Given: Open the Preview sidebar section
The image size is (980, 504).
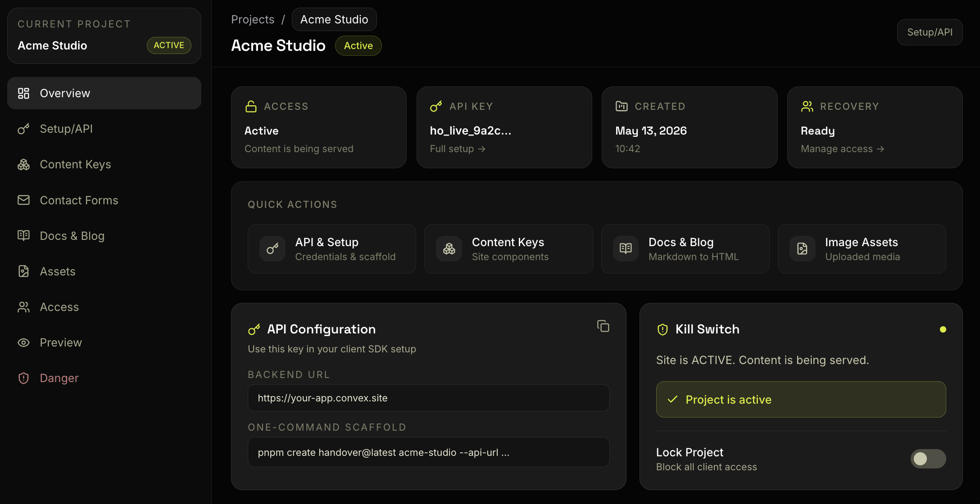Looking at the screenshot, I should [104, 342].
